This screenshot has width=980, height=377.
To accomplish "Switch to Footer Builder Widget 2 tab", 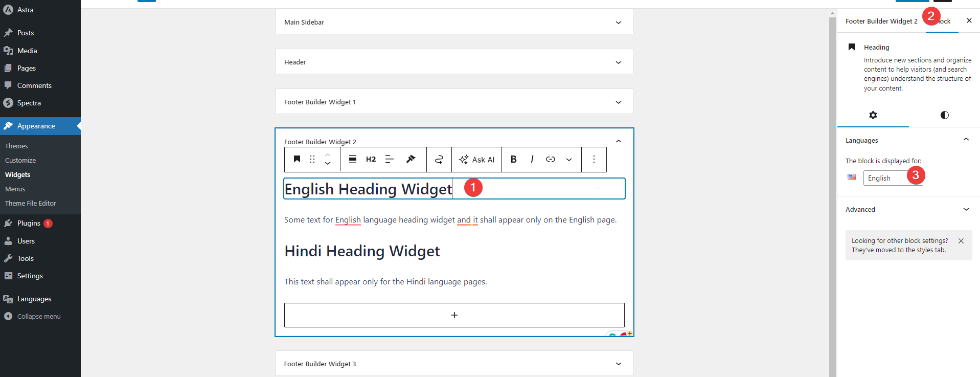I will (x=881, y=21).
